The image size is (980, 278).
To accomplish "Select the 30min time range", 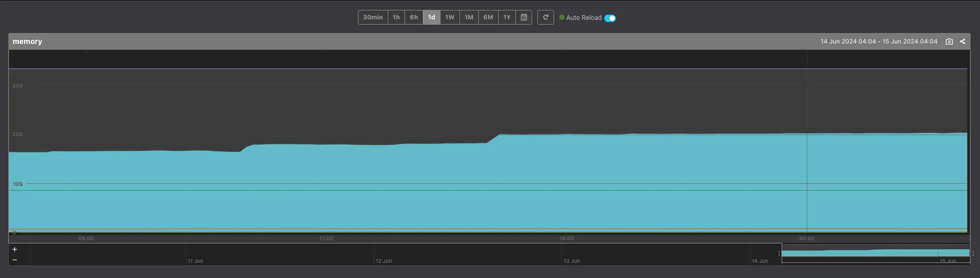I will tap(373, 17).
